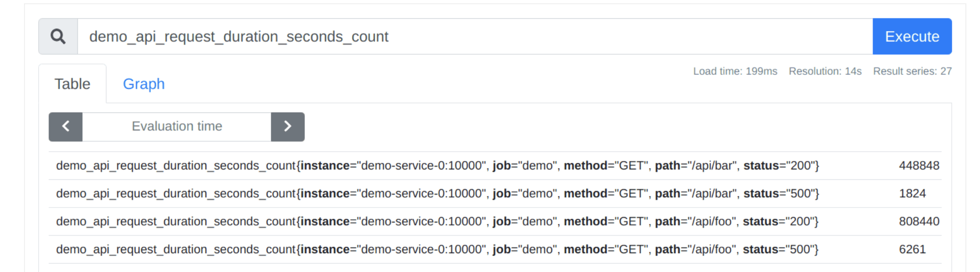Select the Table tab
The height and width of the screenshot is (272, 980).
[72, 84]
